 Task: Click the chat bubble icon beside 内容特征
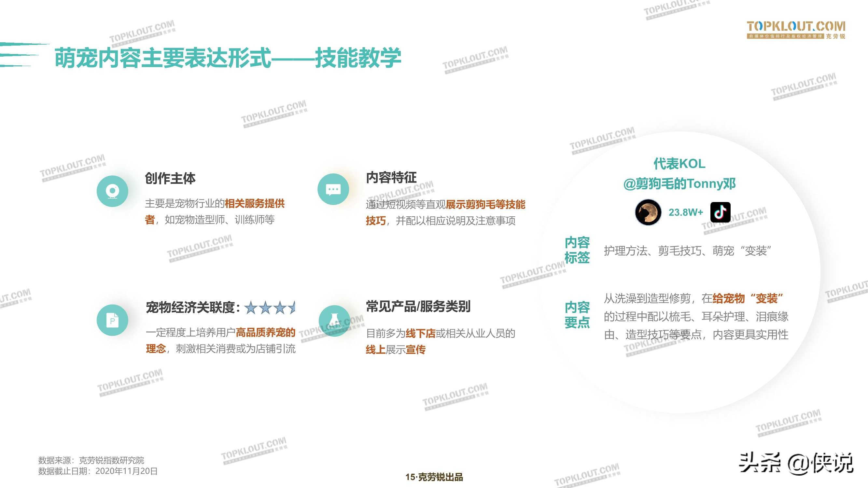tap(333, 189)
